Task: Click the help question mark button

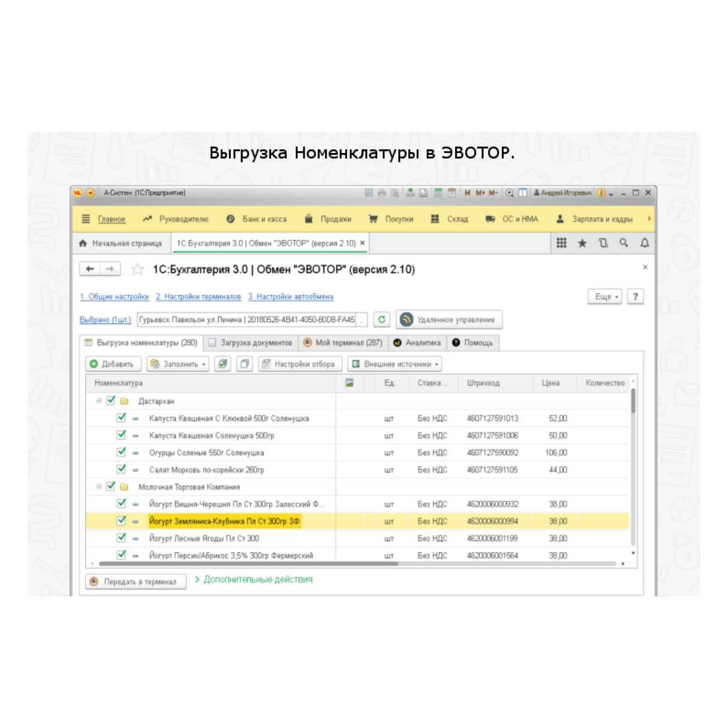Action: 636,297
